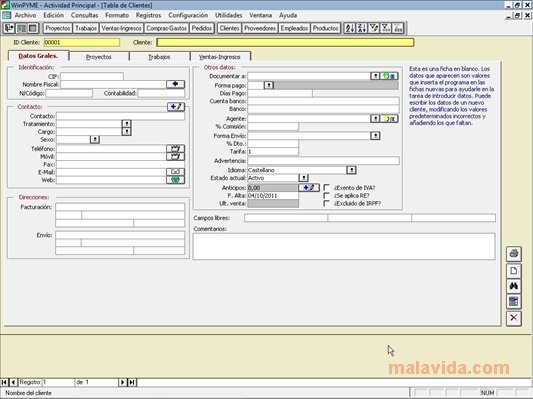This screenshot has width=533, height=399.
Task: Check the ¿Excluido de IRPF? box
Action: [x=327, y=203]
